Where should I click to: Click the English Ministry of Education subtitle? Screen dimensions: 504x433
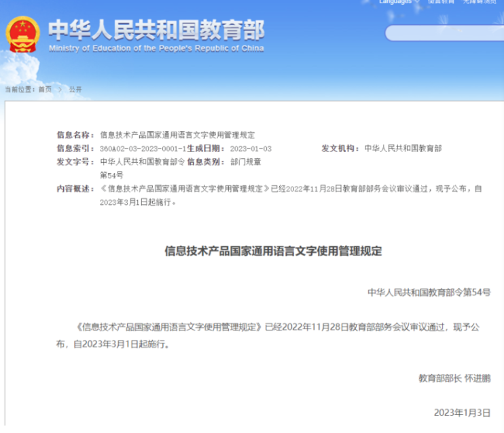[x=156, y=48]
